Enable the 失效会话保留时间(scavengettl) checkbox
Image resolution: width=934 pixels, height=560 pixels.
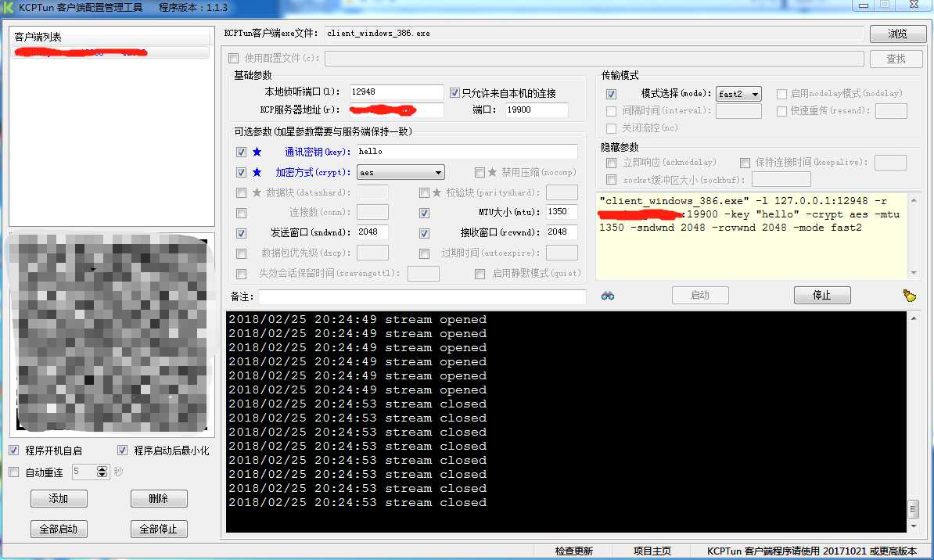coord(241,274)
